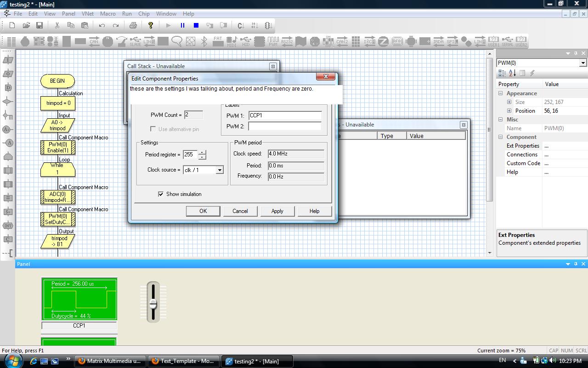Add the Bluetooth component
Screen dimensions: 588x368
coord(204,41)
